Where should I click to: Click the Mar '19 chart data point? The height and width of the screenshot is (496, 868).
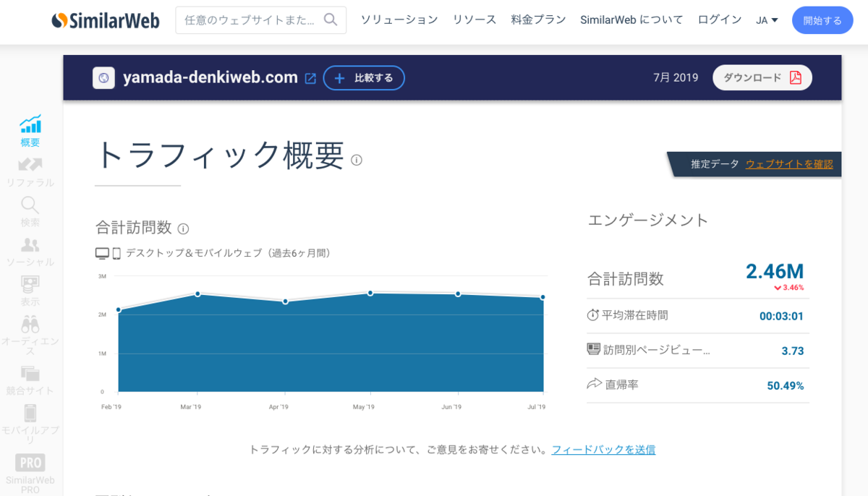click(x=197, y=294)
